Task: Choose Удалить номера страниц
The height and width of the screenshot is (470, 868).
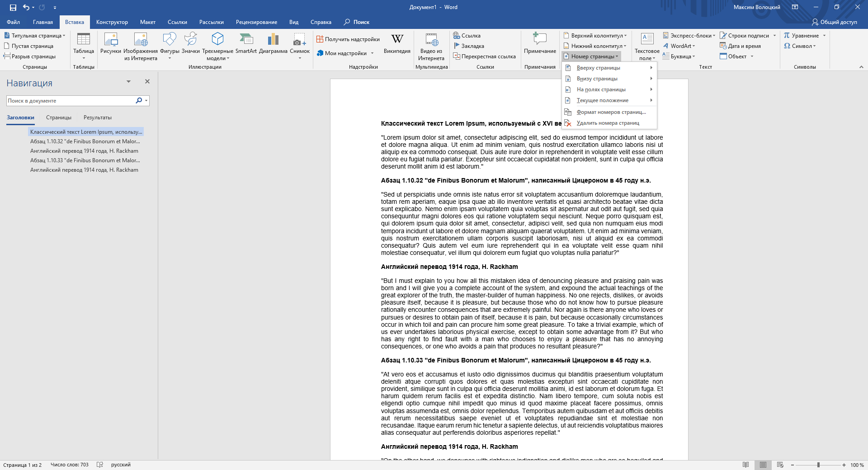Action: pos(609,123)
